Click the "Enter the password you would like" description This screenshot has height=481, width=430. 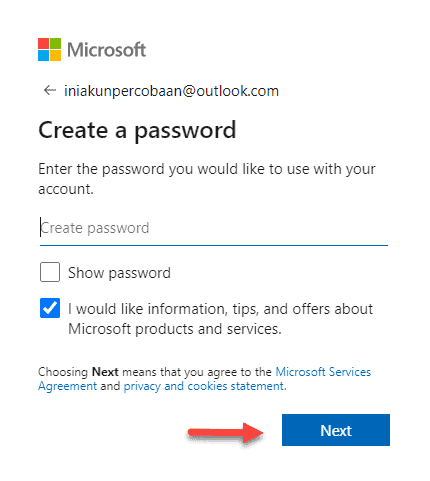[x=207, y=179]
